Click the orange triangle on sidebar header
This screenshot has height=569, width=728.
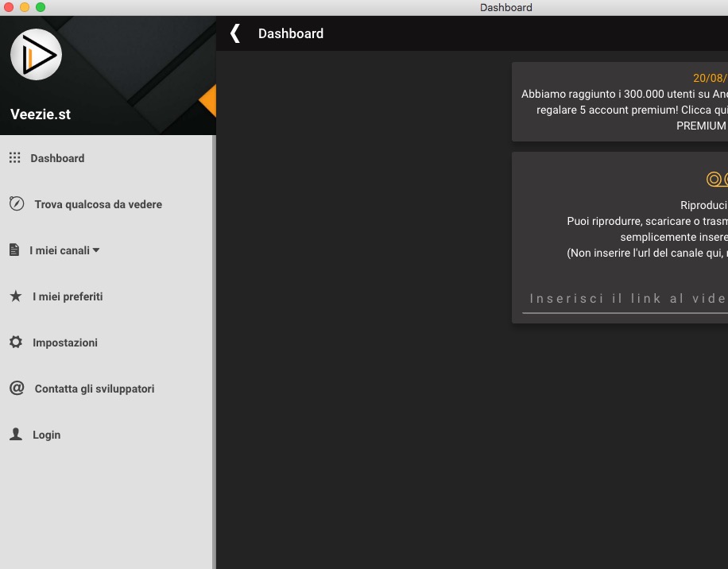[x=208, y=101]
